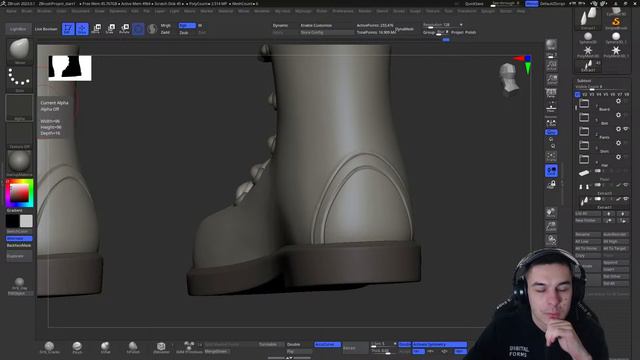Click New Folder in Subtool panel
Image resolution: width=640 pixels, height=360 pixels.
[x=588, y=220]
